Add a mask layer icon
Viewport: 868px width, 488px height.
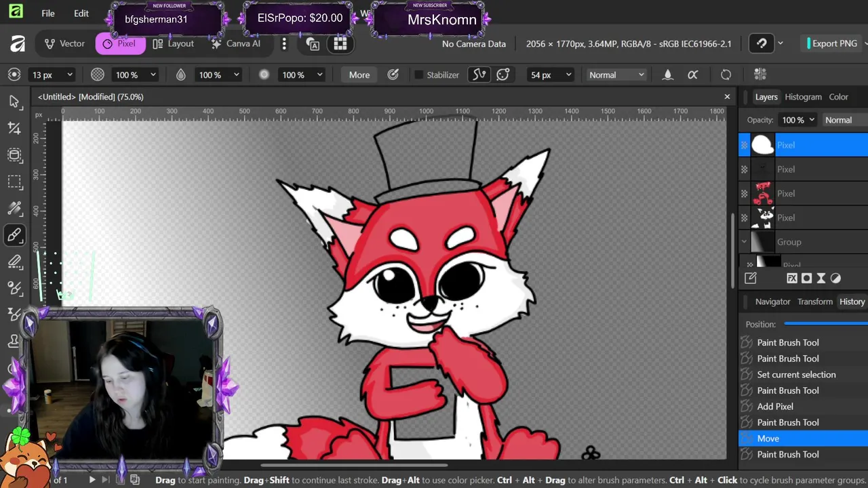(x=806, y=278)
